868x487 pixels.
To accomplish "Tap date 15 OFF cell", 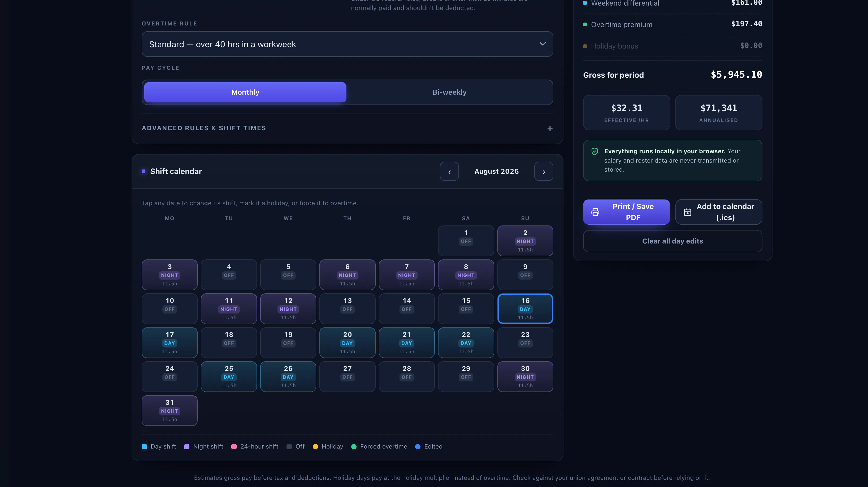I will coord(466,309).
